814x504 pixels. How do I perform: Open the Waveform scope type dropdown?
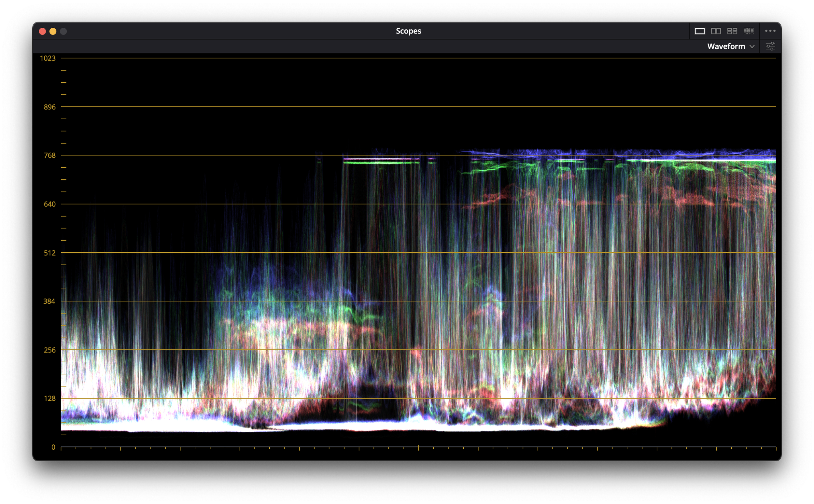coord(731,46)
